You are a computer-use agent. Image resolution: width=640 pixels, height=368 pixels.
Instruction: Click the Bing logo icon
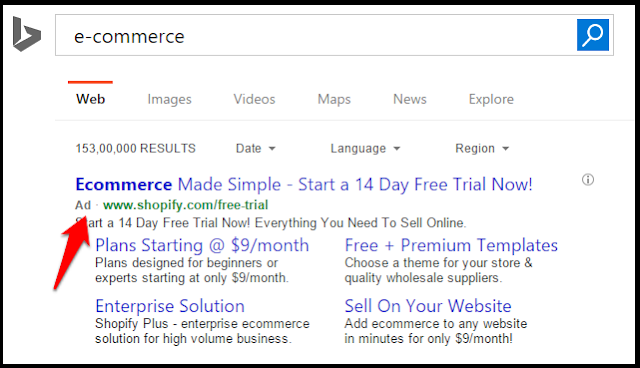click(x=27, y=34)
